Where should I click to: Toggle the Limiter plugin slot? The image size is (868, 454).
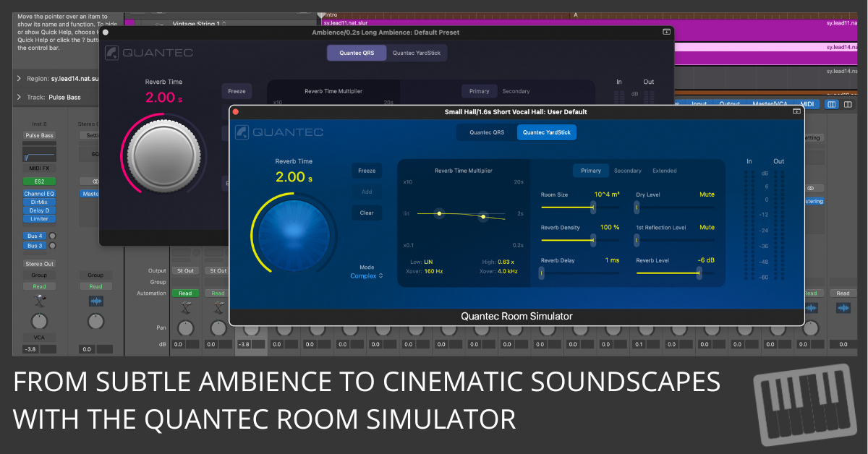coord(39,218)
